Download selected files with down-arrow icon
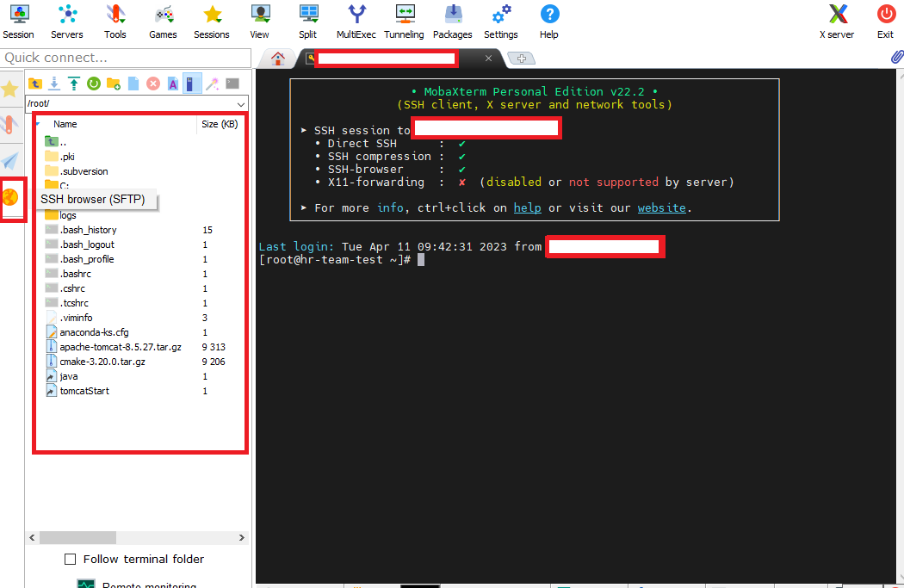The image size is (904, 588). [x=54, y=84]
